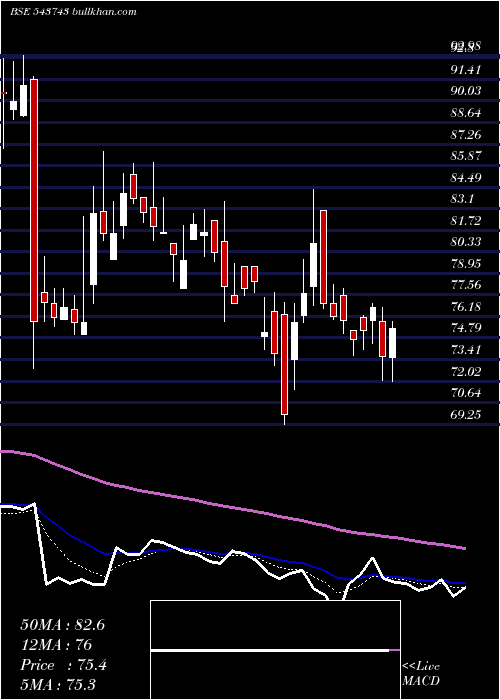Click the last white candlestick on the right

[x=392, y=343]
